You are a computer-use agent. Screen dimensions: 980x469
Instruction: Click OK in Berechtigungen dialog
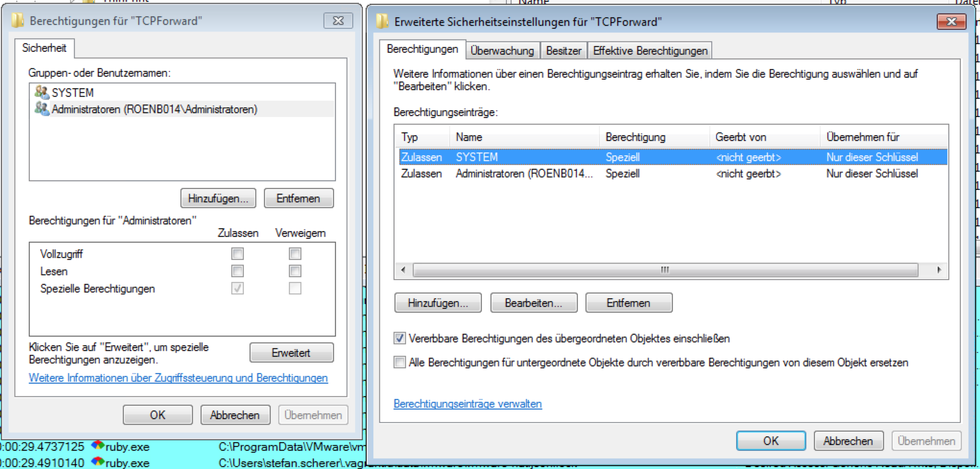click(158, 415)
